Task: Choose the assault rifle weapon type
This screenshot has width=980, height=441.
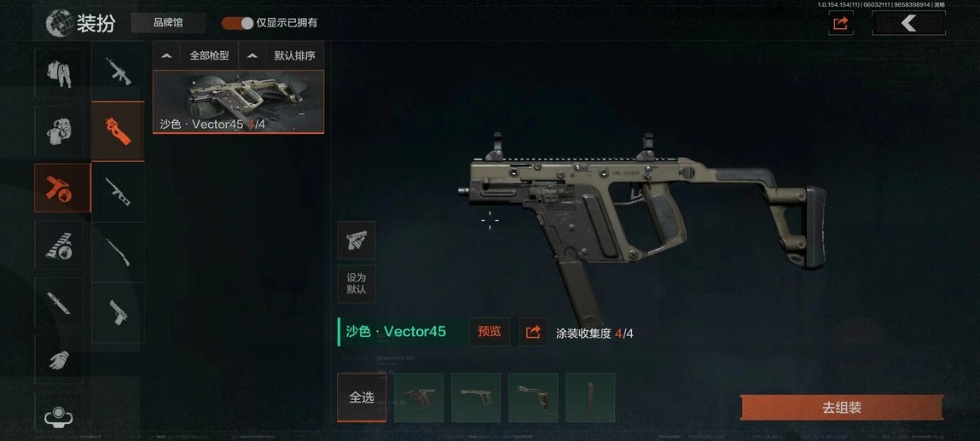Action: tap(118, 71)
